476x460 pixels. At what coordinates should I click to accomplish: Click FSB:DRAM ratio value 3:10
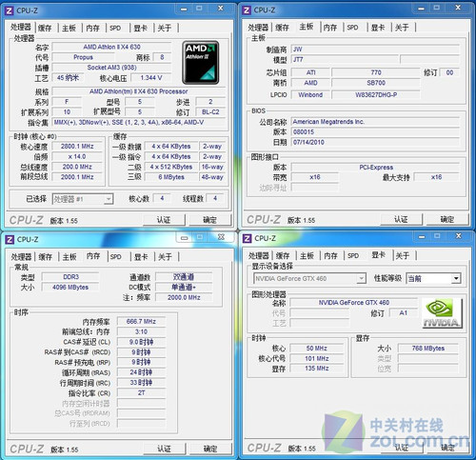141,331
